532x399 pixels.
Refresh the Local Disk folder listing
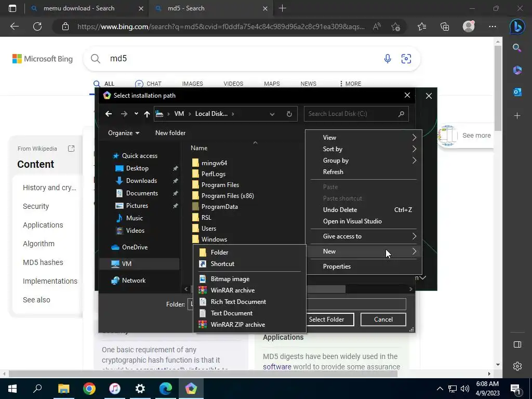click(289, 114)
